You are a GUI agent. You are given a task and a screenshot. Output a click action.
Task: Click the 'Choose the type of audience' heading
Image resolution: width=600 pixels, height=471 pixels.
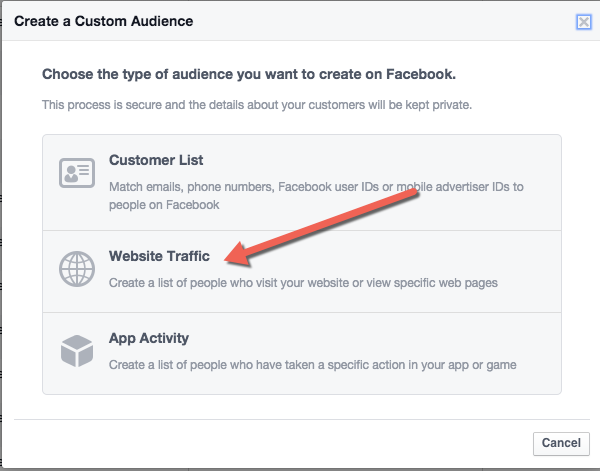[x=249, y=74]
